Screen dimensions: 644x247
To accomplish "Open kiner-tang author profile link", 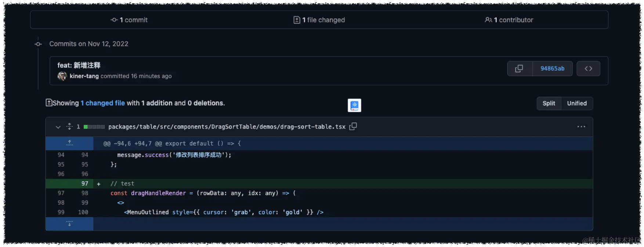I will (84, 76).
